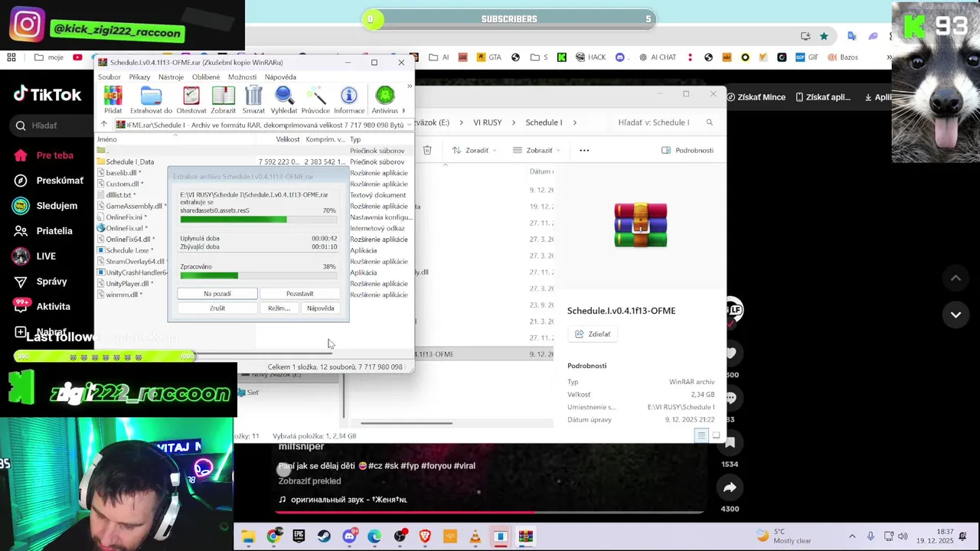
Task: Click the VI RUSY breadcrumb in Explorer
Action: (x=488, y=122)
